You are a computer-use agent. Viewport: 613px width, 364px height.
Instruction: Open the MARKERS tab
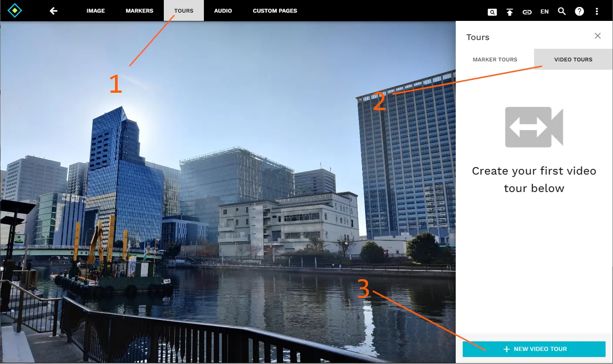139,10
